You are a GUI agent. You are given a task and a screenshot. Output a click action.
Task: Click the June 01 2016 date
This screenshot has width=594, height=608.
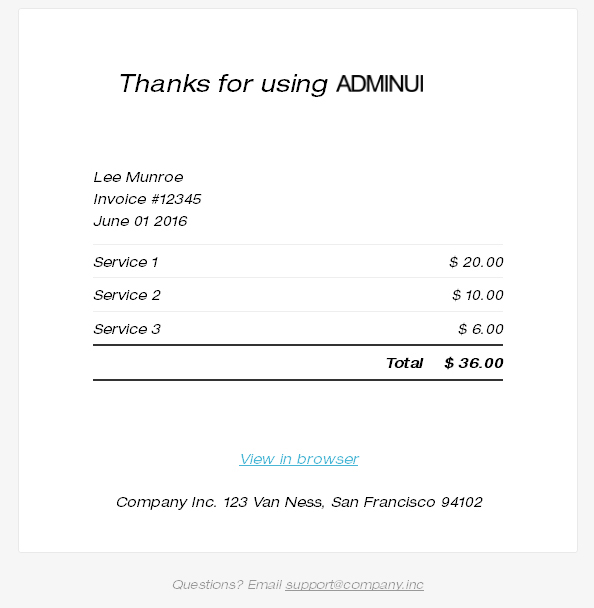140,221
